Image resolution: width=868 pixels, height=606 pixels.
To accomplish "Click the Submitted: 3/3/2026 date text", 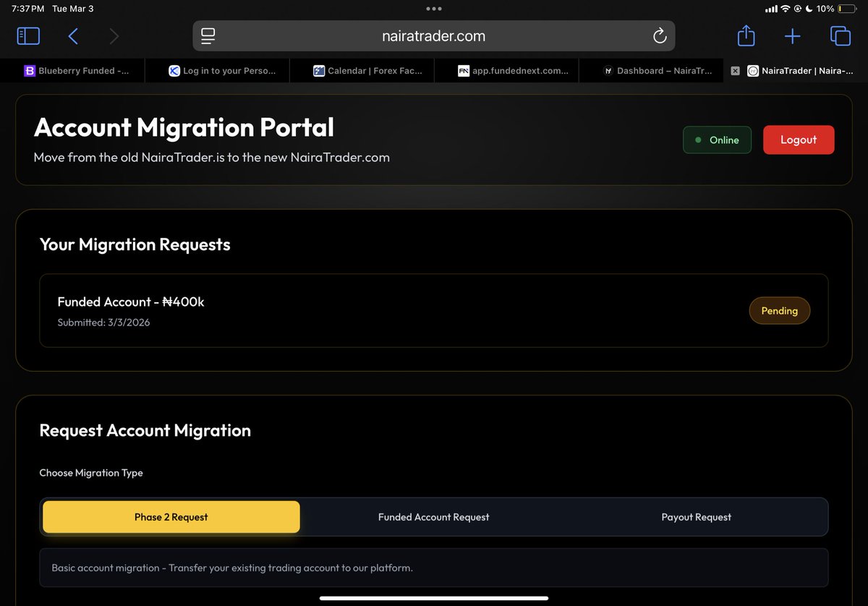I will click(103, 323).
